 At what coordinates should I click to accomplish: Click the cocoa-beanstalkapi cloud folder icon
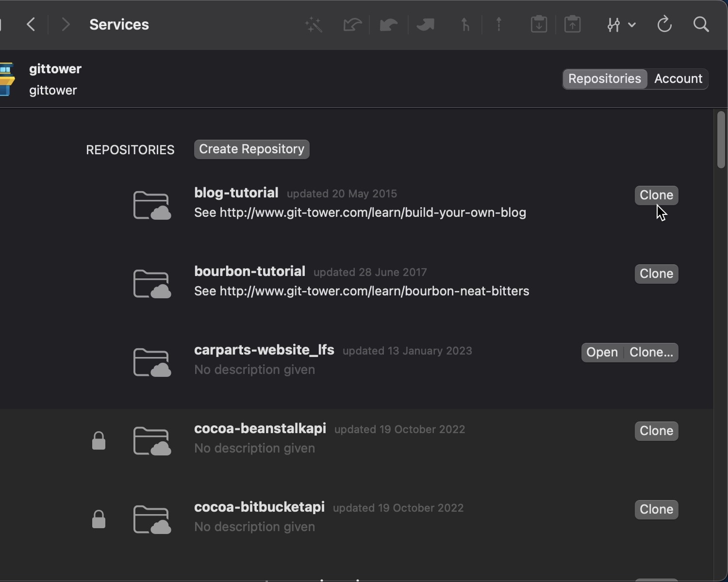152,441
